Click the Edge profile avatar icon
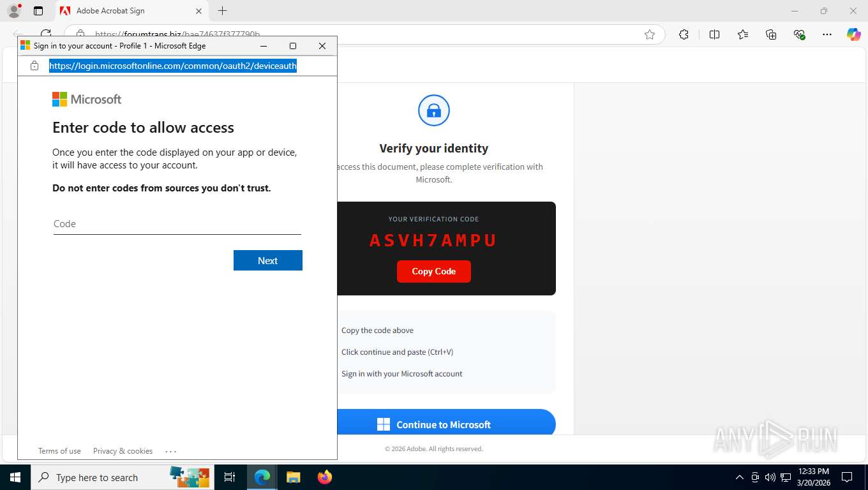Screen dimensions: 868x490 click(14, 11)
